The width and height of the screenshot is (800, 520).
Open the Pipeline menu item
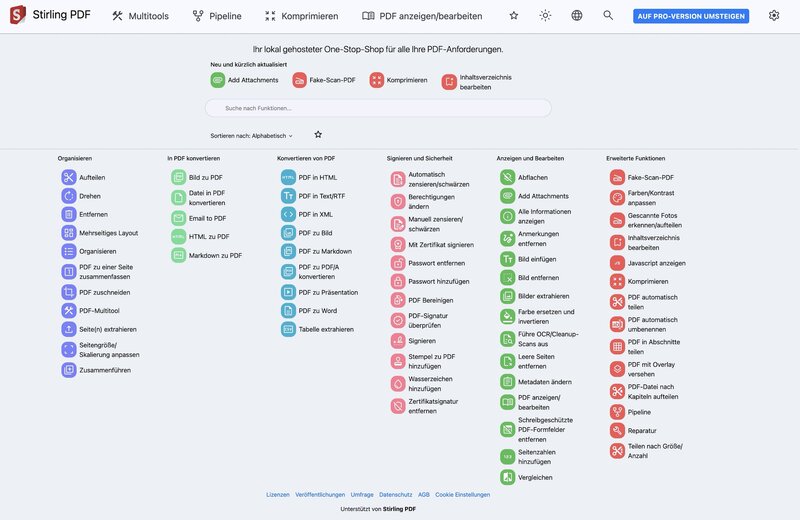tap(217, 16)
